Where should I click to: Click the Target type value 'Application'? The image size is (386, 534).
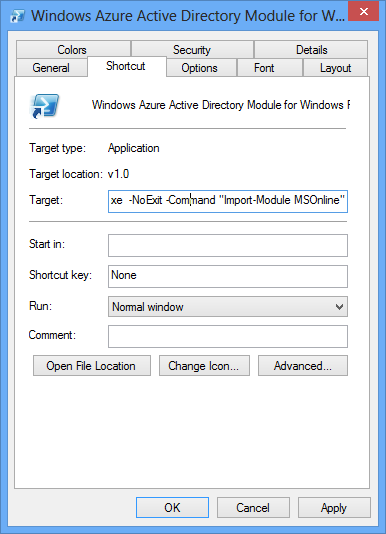coord(134,148)
